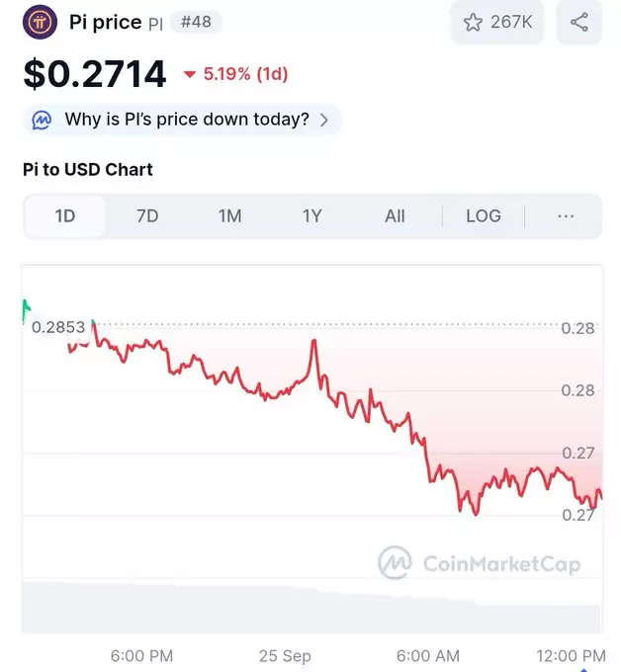
Task: Click the CoinMarketCap AI chat icon
Action: (x=43, y=120)
